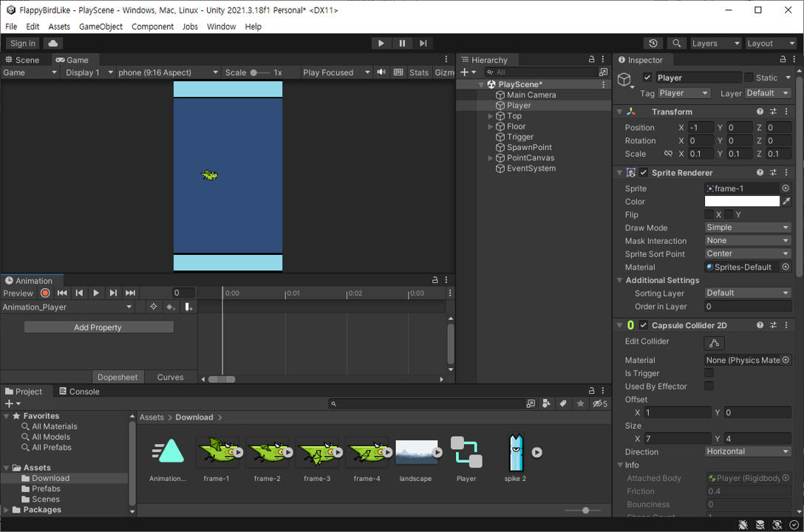Open Unity cloud services icon
Viewport: 804px width, 532px height.
pyautogui.click(x=52, y=44)
